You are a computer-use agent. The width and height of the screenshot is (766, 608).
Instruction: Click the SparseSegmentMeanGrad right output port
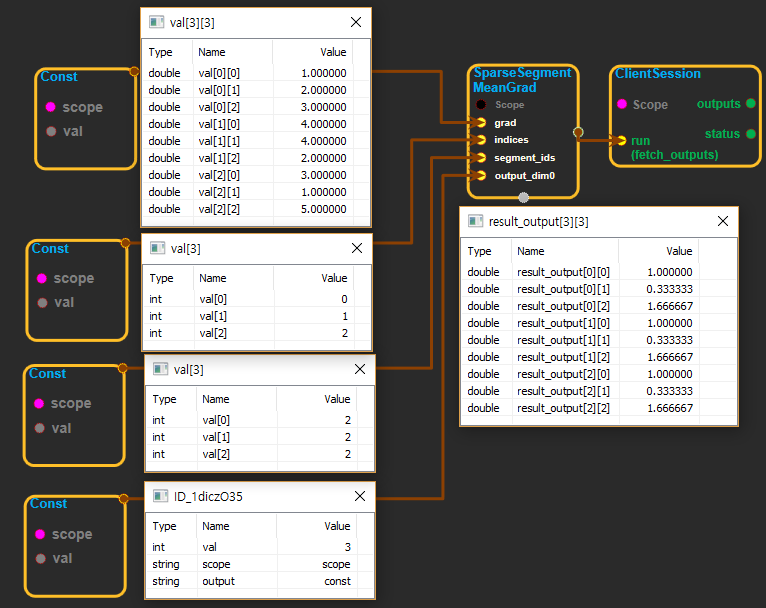pyautogui.click(x=577, y=131)
